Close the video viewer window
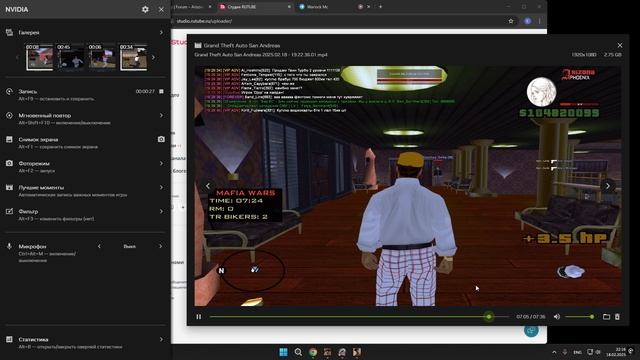This screenshot has height=360, width=640. (x=620, y=45)
